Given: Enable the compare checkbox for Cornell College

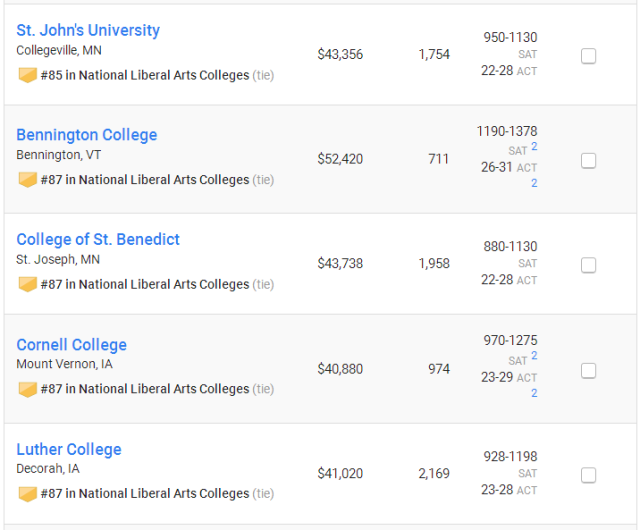Looking at the screenshot, I should click(x=588, y=371).
